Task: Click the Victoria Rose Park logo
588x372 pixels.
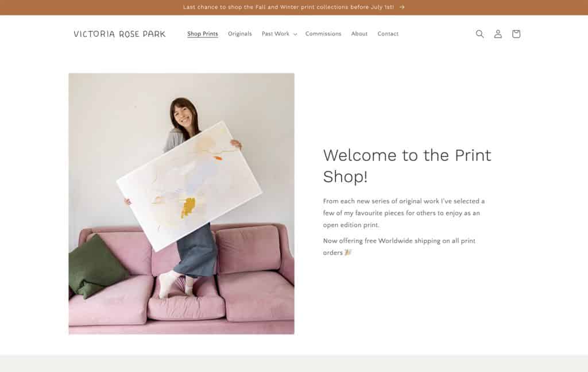Action: pos(119,34)
